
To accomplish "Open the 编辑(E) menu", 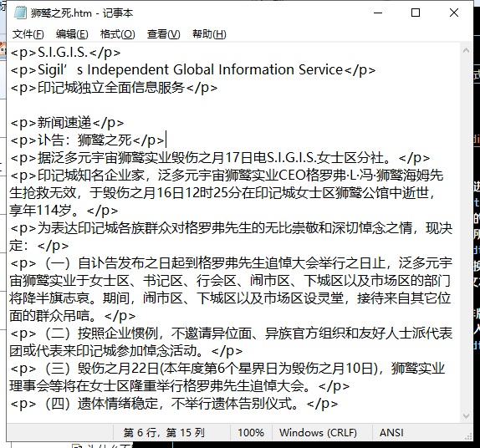I will 72,34.
